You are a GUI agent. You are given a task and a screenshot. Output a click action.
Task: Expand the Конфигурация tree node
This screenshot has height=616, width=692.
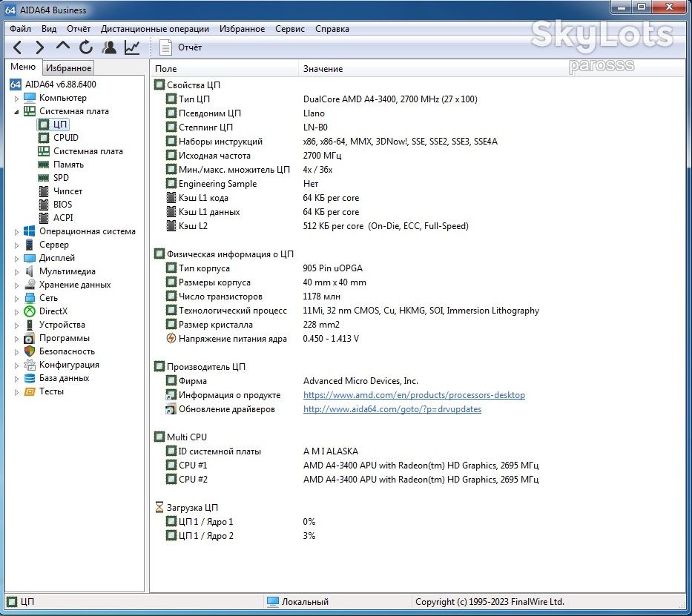click(17, 365)
